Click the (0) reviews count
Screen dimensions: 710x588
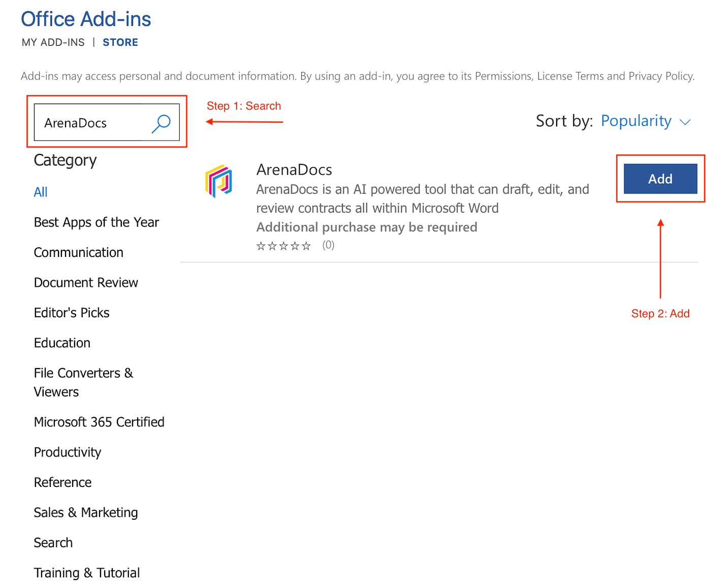(x=328, y=245)
